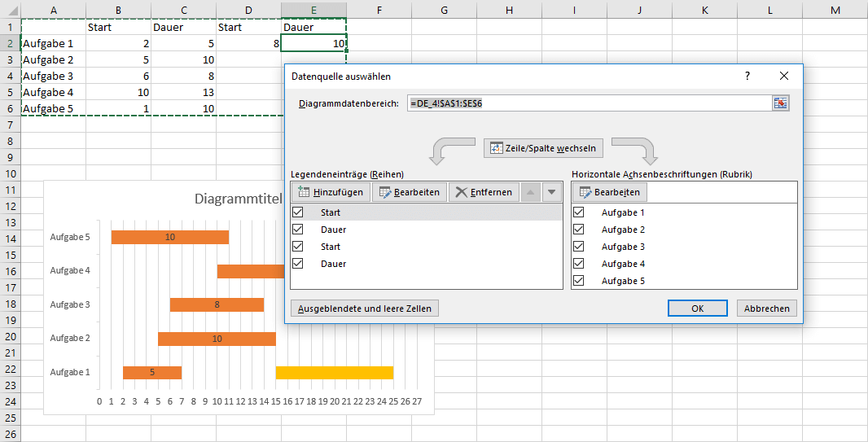The height and width of the screenshot is (442, 868).
Task: Click cell C5 with value 13
Action: click(183, 92)
